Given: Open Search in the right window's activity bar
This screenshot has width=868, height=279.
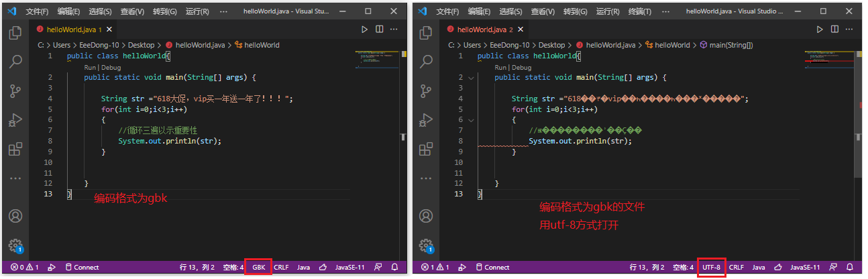Looking at the screenshot, I should pos(425,62).
